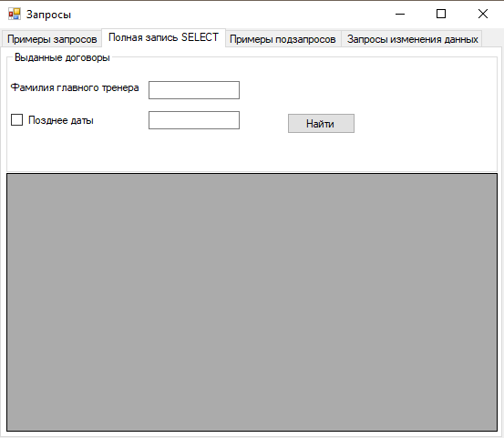504x438 pixels.
Task: Maximize the Запросы window
Action: click(441, 15)
